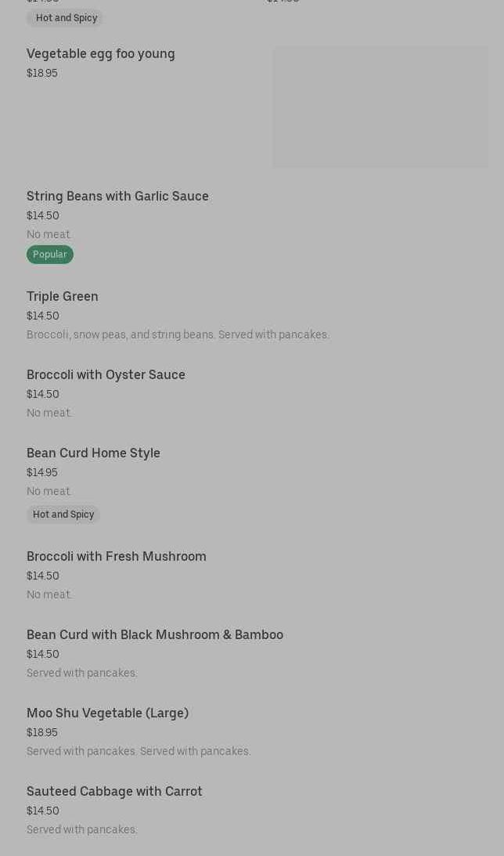Click the Vegetable egg foo young photo placeholder

(x=380, y=107)
